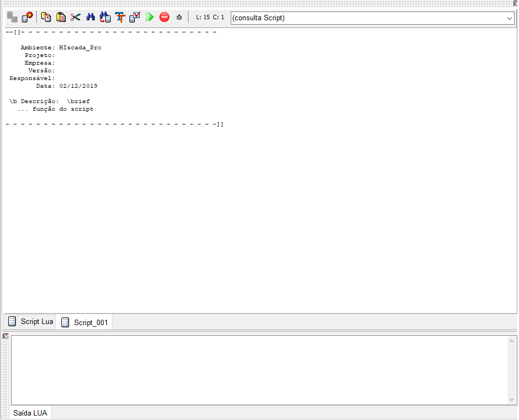Close the output panel with X icon
The width and height of the screenshot is (519, 420).
tap(5, 336)
